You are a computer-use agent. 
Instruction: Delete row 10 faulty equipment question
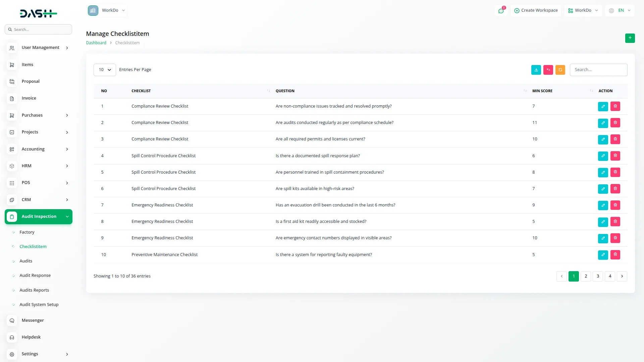coord(615,255)
